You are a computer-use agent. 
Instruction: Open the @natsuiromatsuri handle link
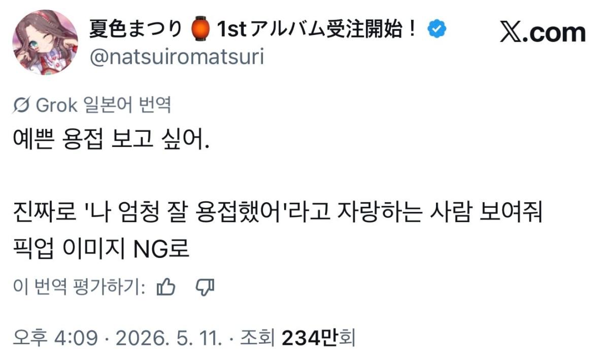click(177, 57)
